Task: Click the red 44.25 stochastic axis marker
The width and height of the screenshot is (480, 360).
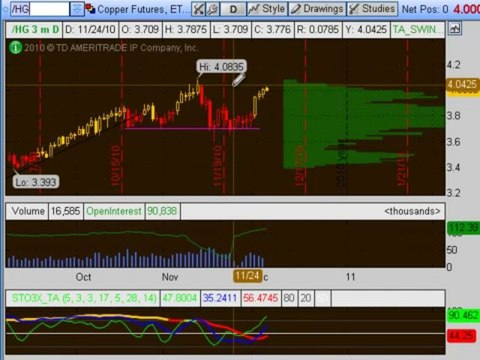Action: [x=462, y=336]
